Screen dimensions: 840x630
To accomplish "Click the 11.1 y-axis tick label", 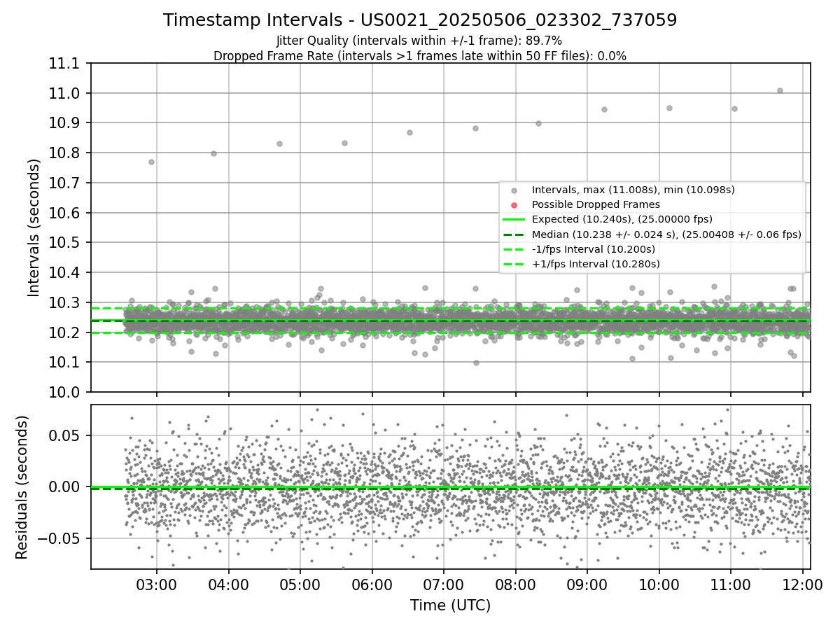I will pyautogui.click(x=66, y=64).
